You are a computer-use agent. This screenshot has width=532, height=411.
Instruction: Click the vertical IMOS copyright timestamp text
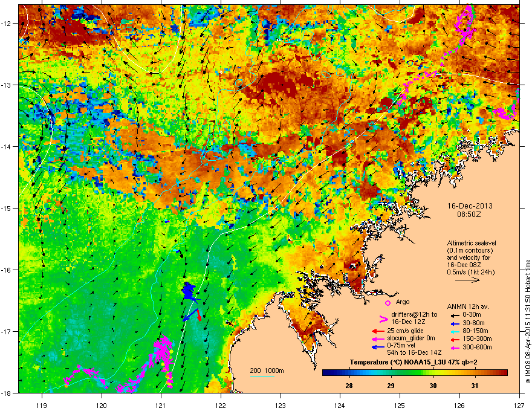[528, 322]
